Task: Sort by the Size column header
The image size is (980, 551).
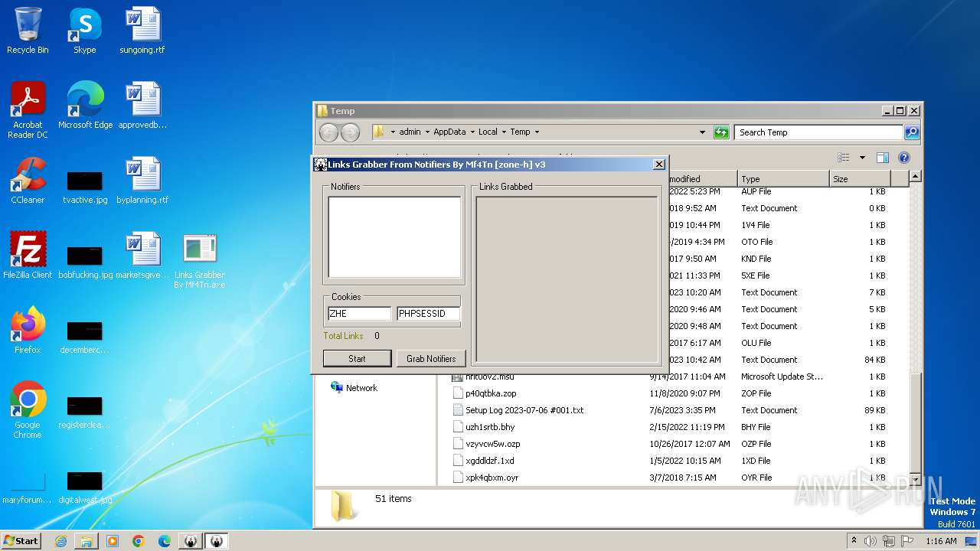Action: pos(861,179)
